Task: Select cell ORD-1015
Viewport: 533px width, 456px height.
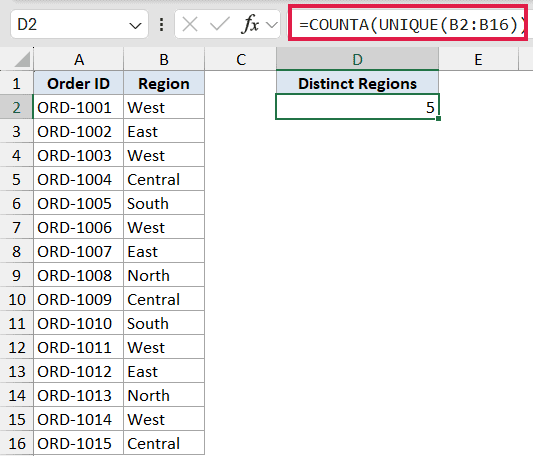Action: (x=79, y=443)
